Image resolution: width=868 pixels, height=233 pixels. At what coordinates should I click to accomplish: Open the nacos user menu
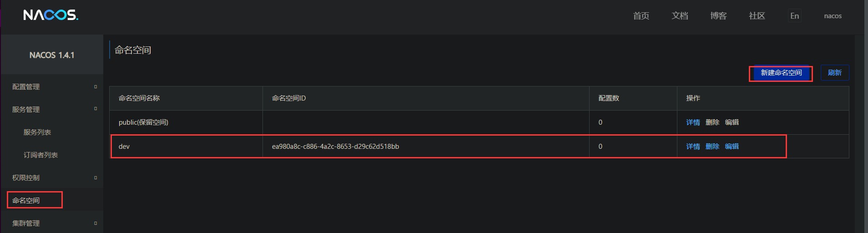pos(833,16)
